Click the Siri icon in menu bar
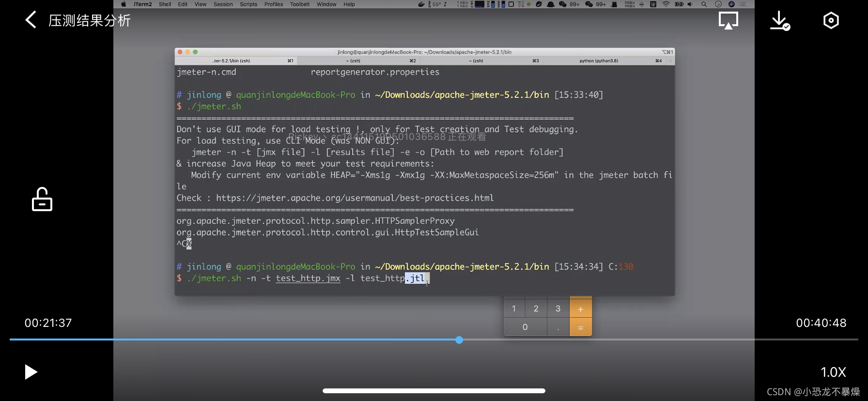The image size is (868, 401). coord(731,4)
